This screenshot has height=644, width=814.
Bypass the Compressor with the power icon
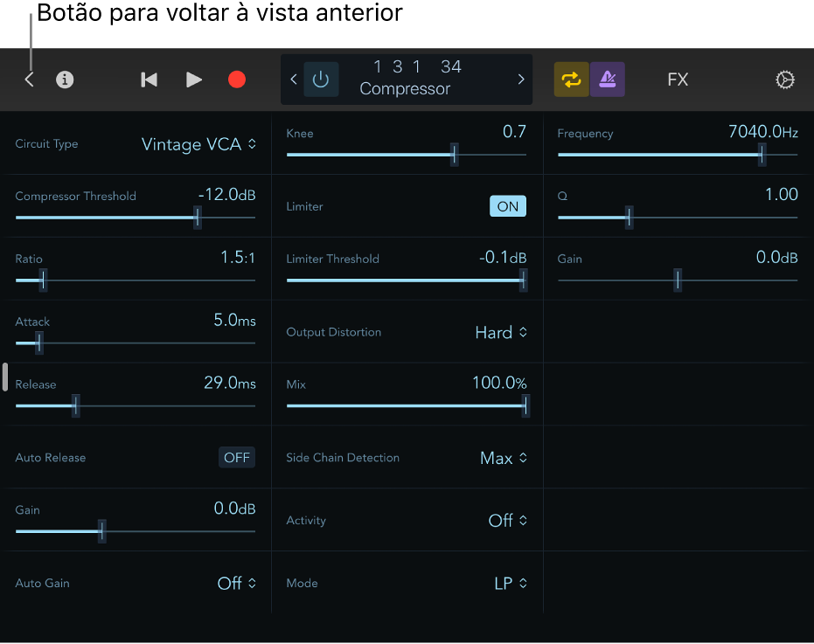point(321,79)
